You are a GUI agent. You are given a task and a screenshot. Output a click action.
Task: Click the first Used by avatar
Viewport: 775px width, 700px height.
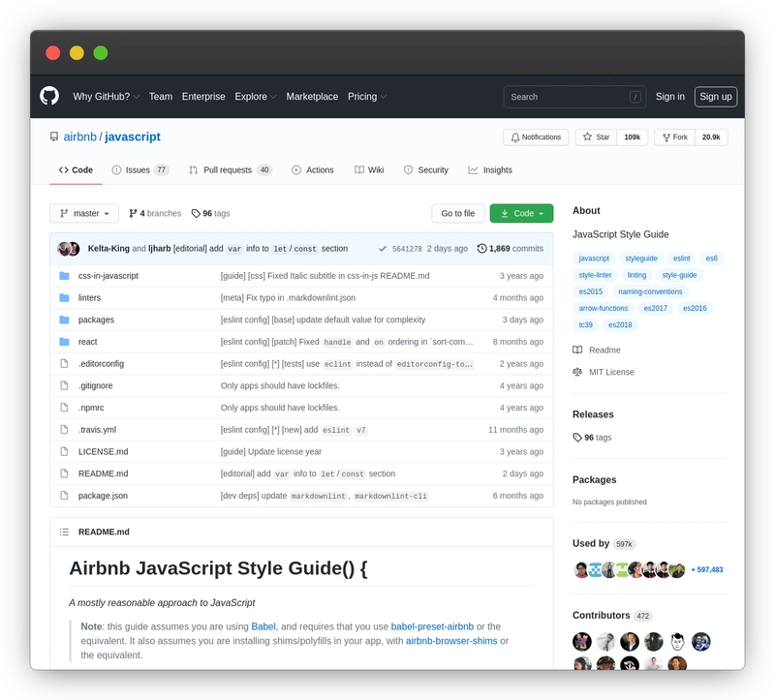[581, 569]
